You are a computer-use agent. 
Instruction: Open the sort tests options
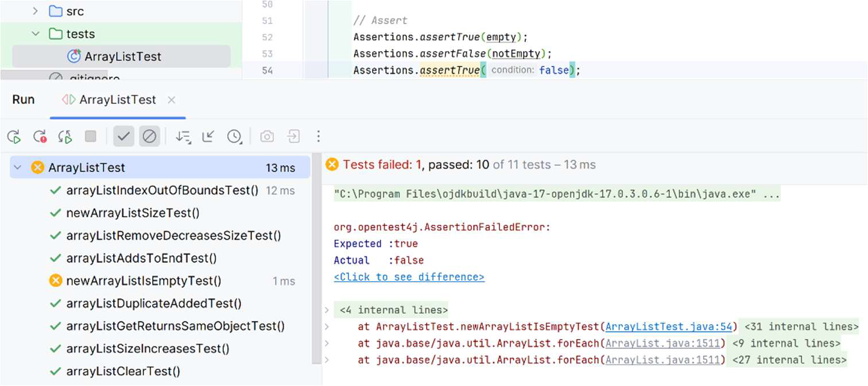coord(183,137)
